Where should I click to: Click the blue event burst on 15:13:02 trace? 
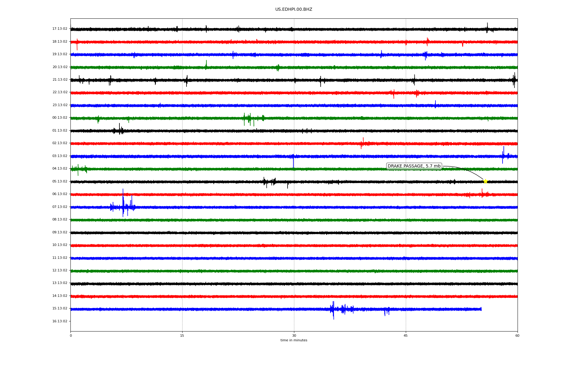(341, 310)
